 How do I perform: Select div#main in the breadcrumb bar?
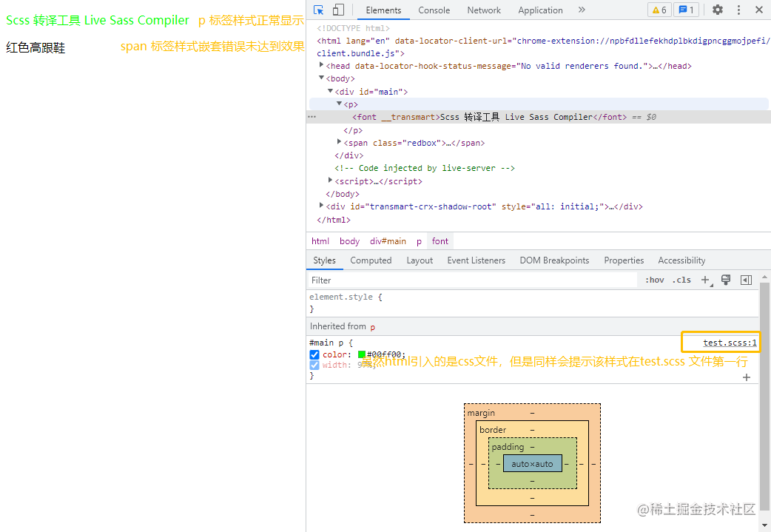tap(388, 241)
